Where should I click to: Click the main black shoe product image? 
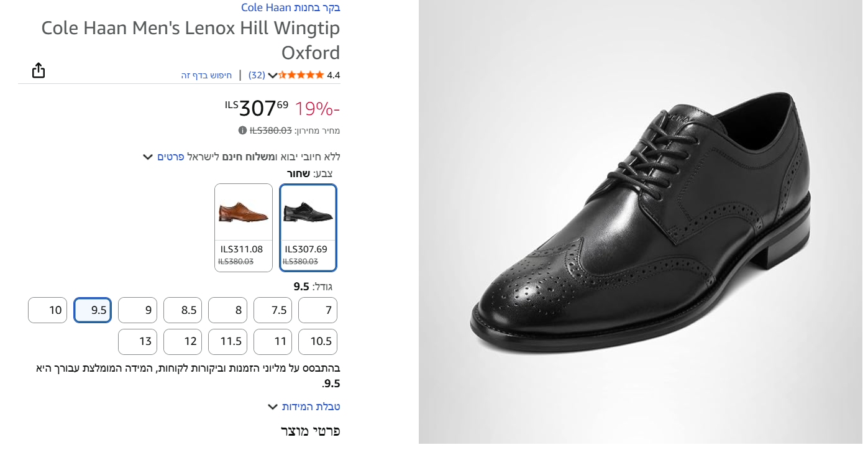(x=640, y=224)
